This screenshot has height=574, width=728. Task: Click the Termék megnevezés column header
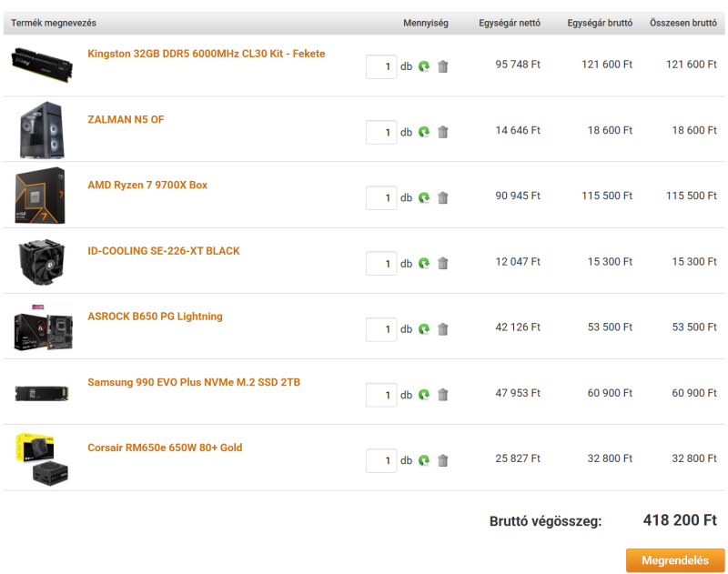[54, 24]
